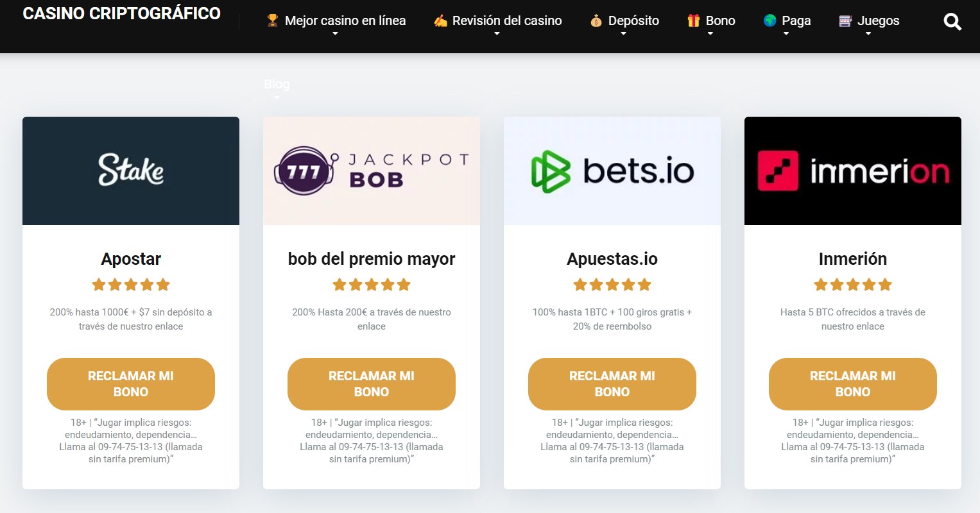Open the search magnifier icon
This screenshot has width=980, height=513.
952,22
